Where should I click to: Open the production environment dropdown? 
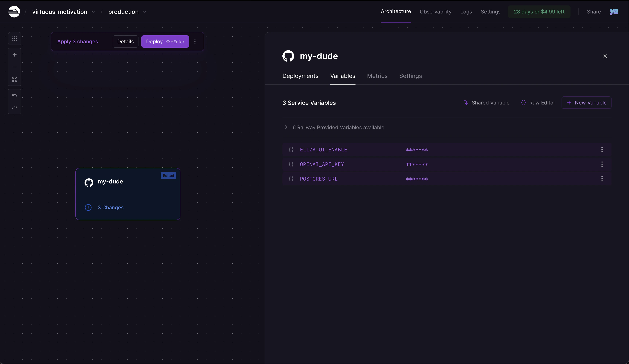pos(144,12)
